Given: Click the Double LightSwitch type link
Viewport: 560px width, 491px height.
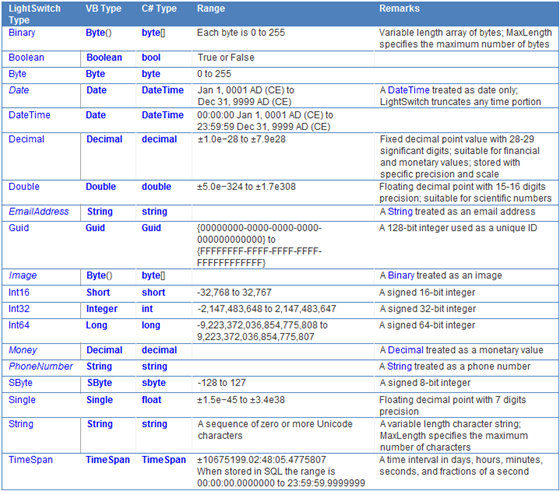Looking at the screenshot, I should [24, 186].
